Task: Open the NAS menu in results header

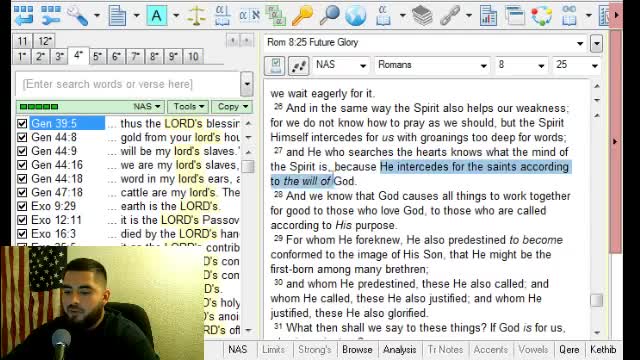Action: (x=147, y=107)
